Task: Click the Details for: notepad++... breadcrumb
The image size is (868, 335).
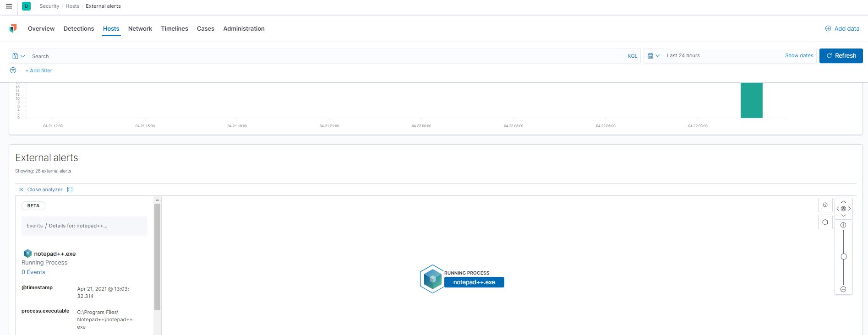Action: [78, 226]
